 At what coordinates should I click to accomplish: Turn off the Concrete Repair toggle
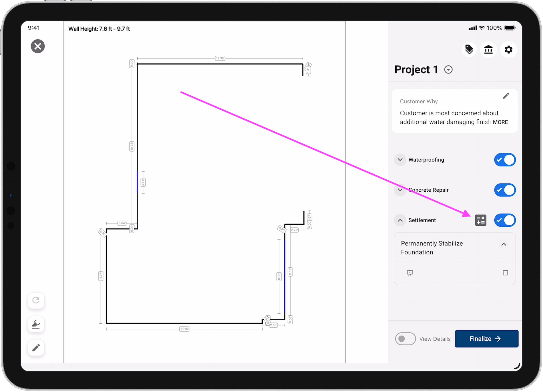coord(505,190)
